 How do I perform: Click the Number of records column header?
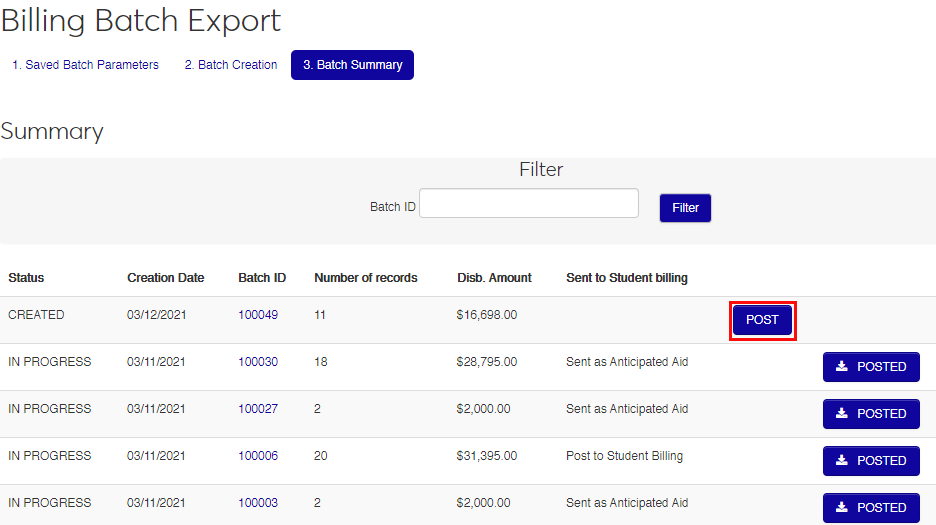coord(366,278)
